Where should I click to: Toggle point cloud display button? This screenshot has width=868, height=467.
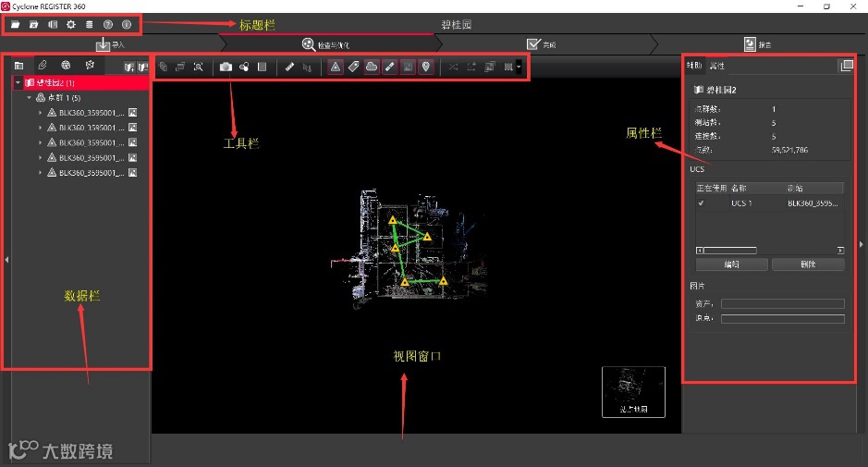pos(372,67)
